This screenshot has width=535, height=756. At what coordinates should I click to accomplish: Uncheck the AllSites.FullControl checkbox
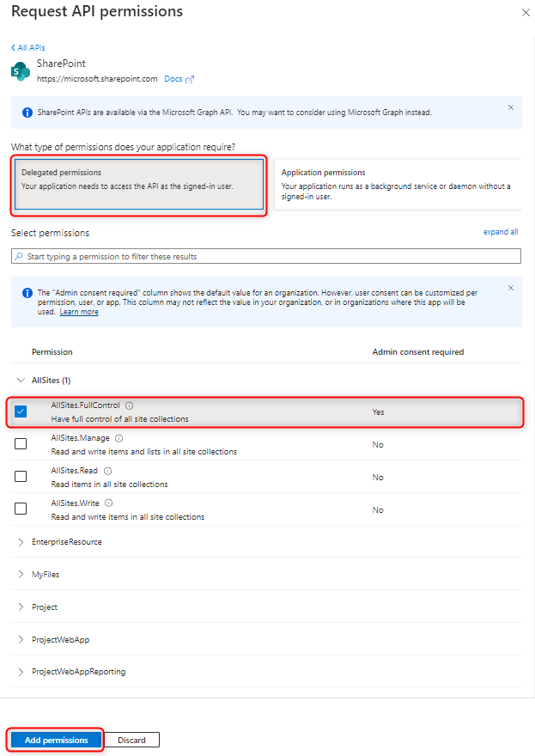[x=21, y=412]
